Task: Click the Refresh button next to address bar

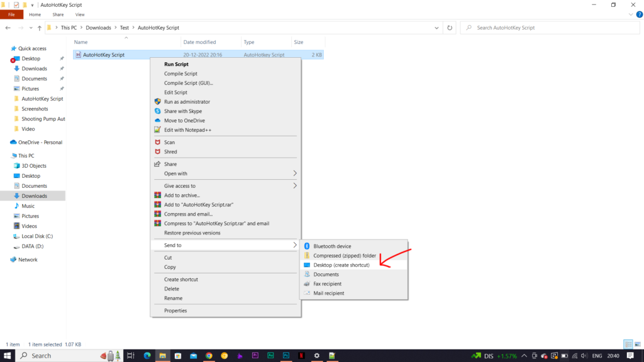Action: pyautogui.click(x=450, y=28)
